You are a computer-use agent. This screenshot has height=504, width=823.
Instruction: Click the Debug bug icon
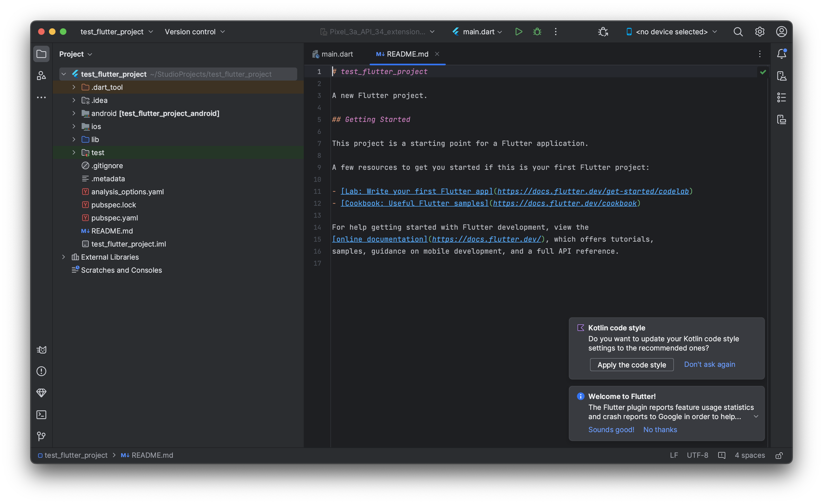coord(537,32)
